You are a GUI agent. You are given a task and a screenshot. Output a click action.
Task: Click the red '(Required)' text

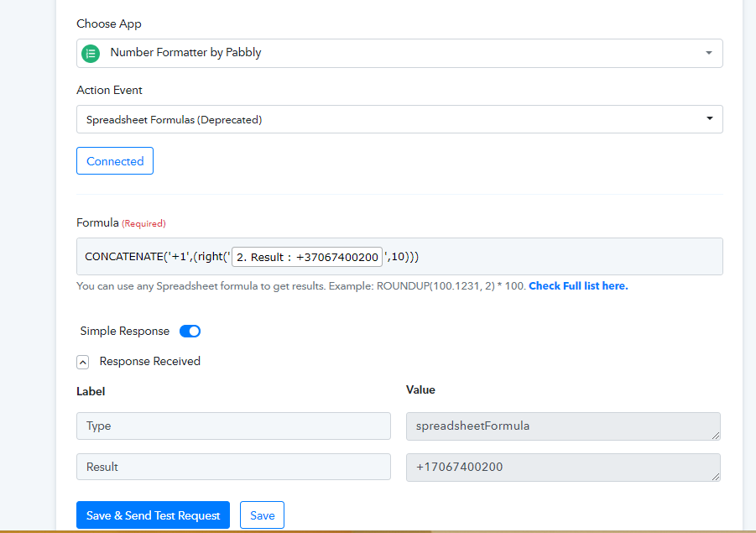click(143, 224)
